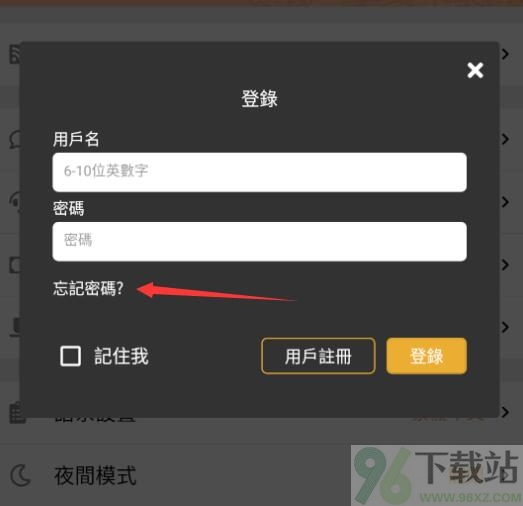Click the 用戶註冊 register button
This screenshot has height=506, width=523.
pyautogui.click(x=318, y=356)
